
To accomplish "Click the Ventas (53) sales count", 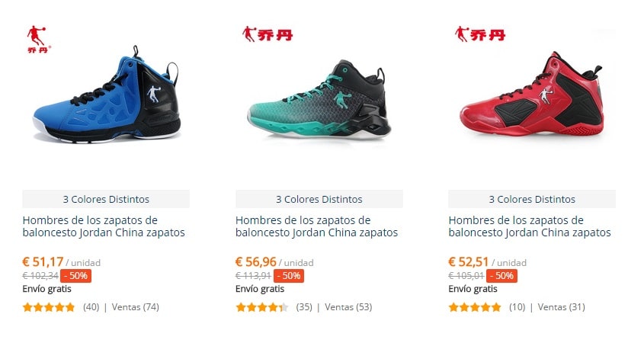I will (x=348, y=307).
